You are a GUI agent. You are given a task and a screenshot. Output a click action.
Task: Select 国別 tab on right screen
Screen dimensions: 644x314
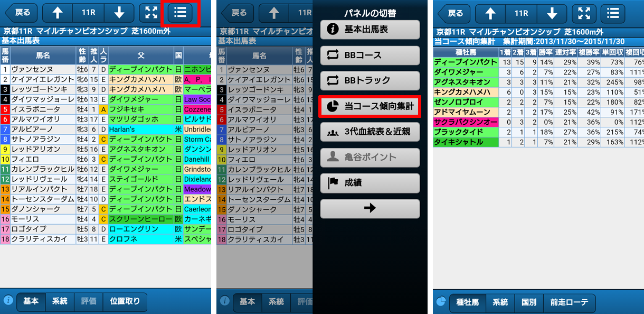point(529,302)
